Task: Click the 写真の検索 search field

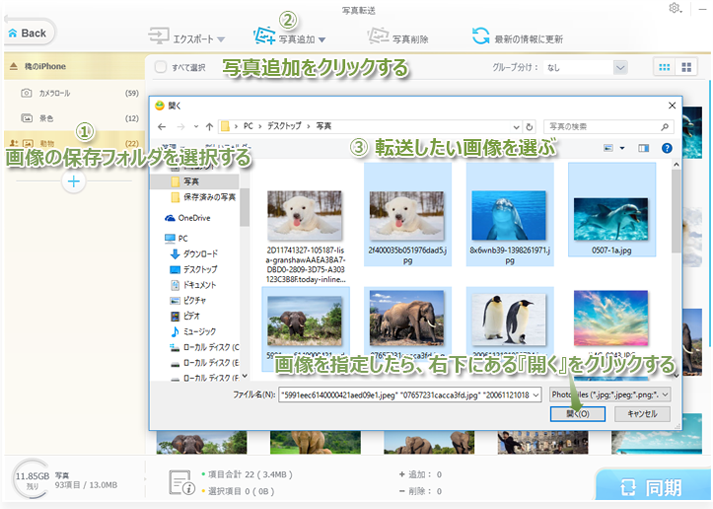Action: click(608, 126)
